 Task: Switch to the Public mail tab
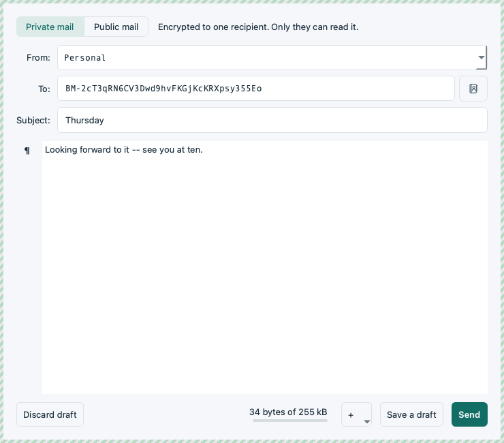point(116,27)
